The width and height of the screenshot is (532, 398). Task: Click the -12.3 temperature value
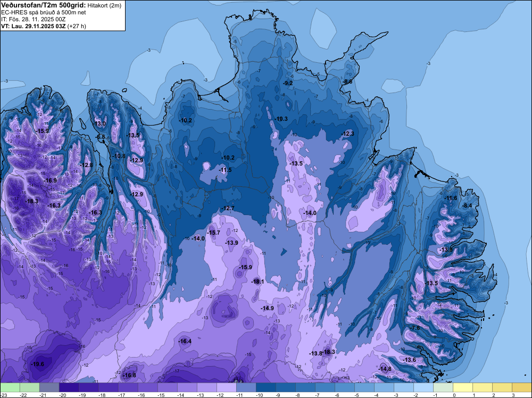pyautogui.click(x=348, y=134)
